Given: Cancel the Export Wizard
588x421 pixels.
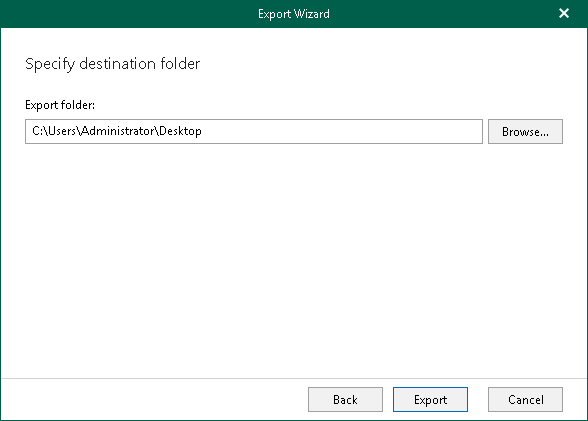Looking at the screenshot, I should click(x=525, y=400).
